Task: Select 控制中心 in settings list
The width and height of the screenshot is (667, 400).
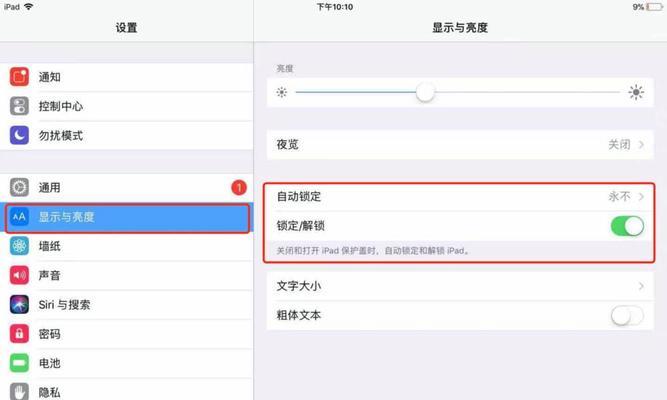Action: (x=127, y=106)
